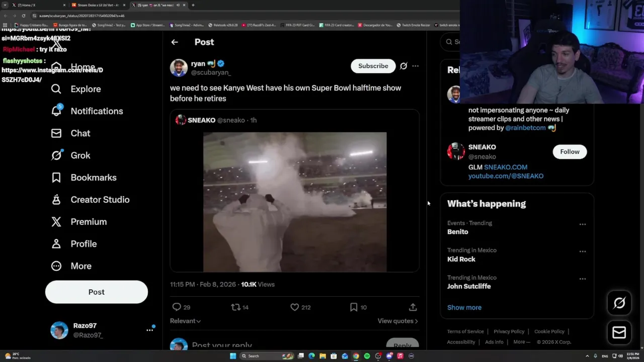
Task: Open Bookmarks from the sidebar
Action: 84,177
